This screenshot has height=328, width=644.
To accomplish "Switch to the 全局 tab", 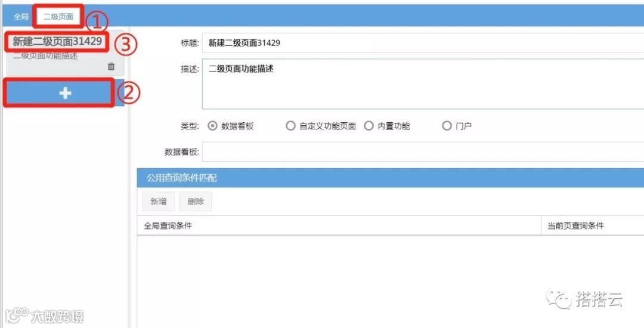I will [20, 17].
